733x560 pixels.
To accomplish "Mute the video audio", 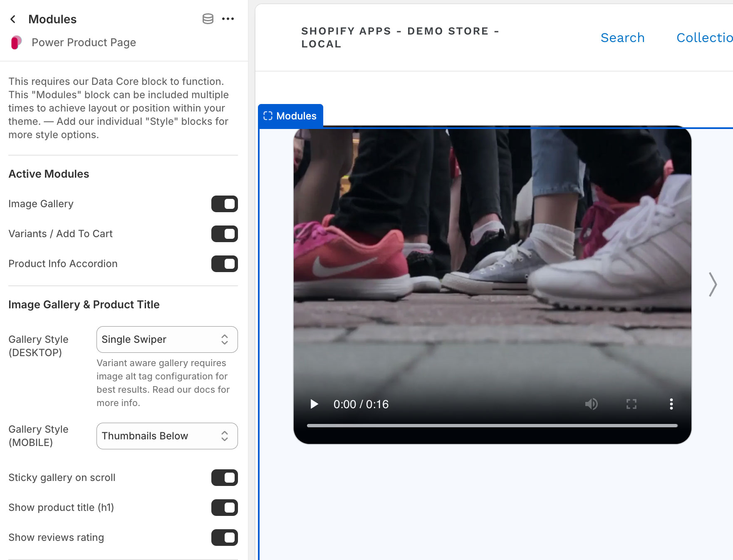I will [592, 404].
